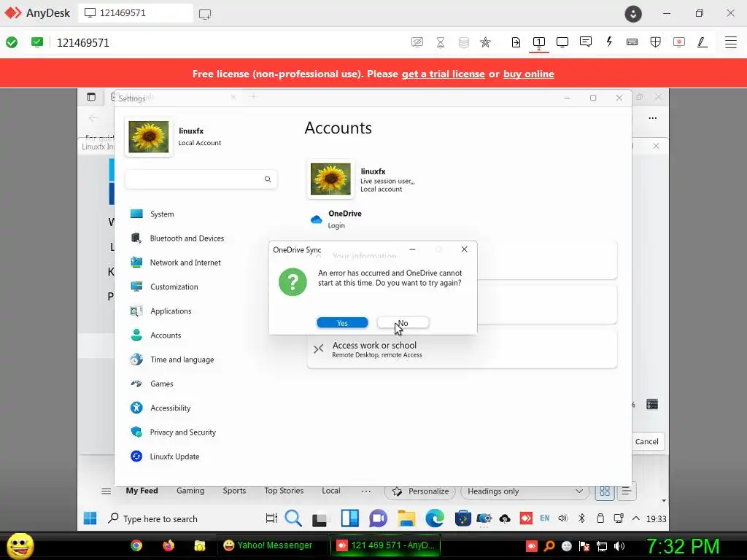Image resolution: width=747 pixels, height=560 pixels.
Task: Click the buy online link
Action: (528, 74)
